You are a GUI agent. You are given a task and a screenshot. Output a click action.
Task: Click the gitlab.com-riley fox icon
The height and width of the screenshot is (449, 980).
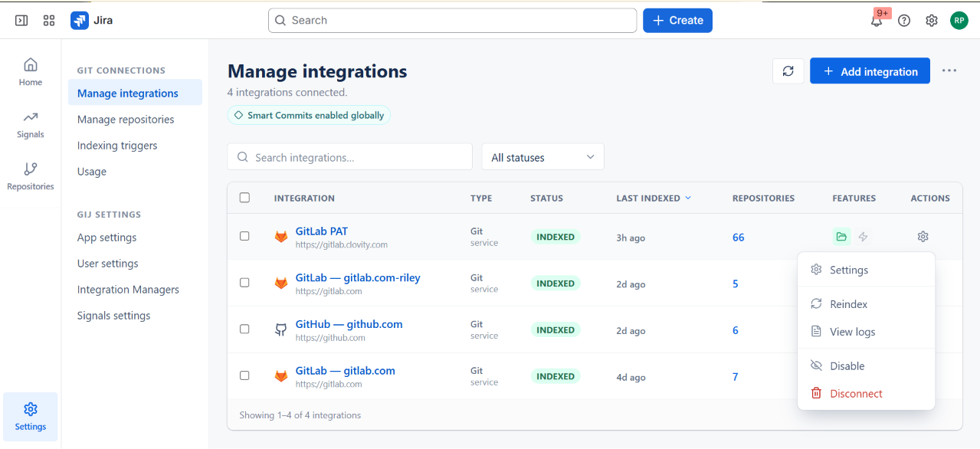coord(281,283)
